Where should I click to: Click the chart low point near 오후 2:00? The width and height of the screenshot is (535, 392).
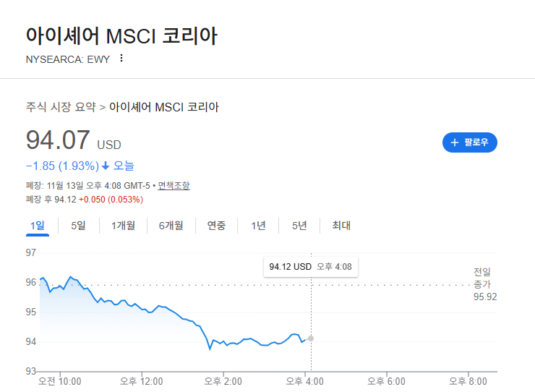pos(210,349)
